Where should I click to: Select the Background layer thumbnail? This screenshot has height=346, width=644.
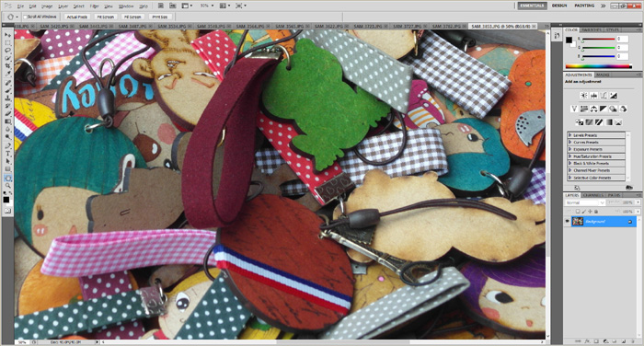(x=578, y=222)
